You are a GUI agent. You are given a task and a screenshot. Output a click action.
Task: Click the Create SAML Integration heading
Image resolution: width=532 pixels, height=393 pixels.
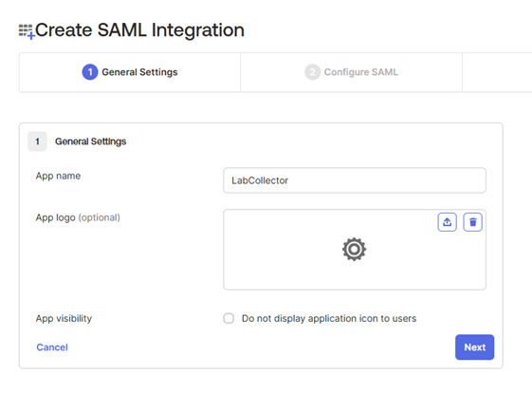(x=139, y=29)
